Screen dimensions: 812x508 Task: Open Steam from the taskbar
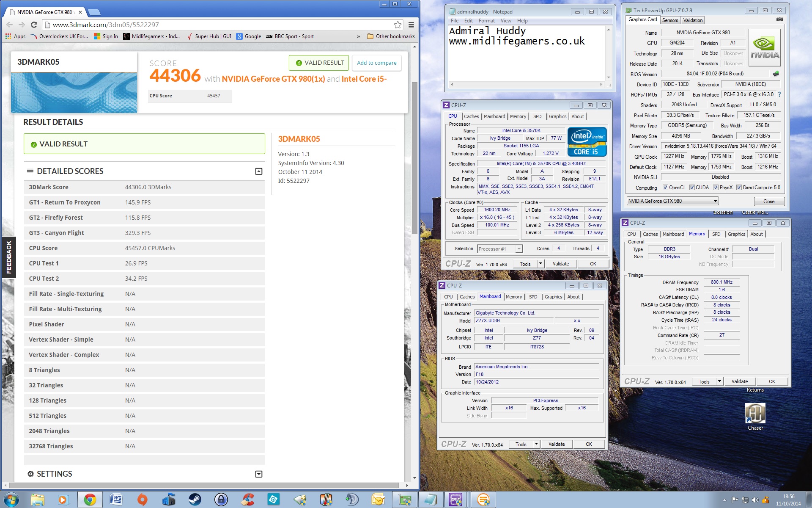click(195, 500)
